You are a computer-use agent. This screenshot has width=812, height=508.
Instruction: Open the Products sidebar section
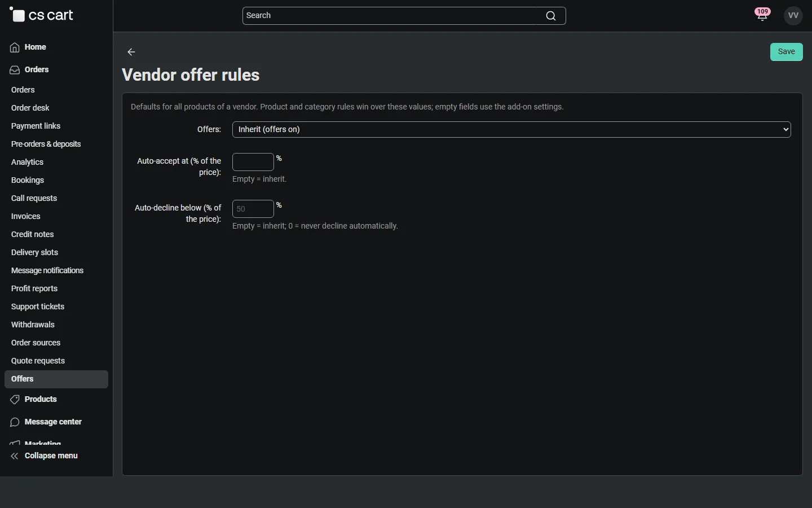(x=41, y=400)
